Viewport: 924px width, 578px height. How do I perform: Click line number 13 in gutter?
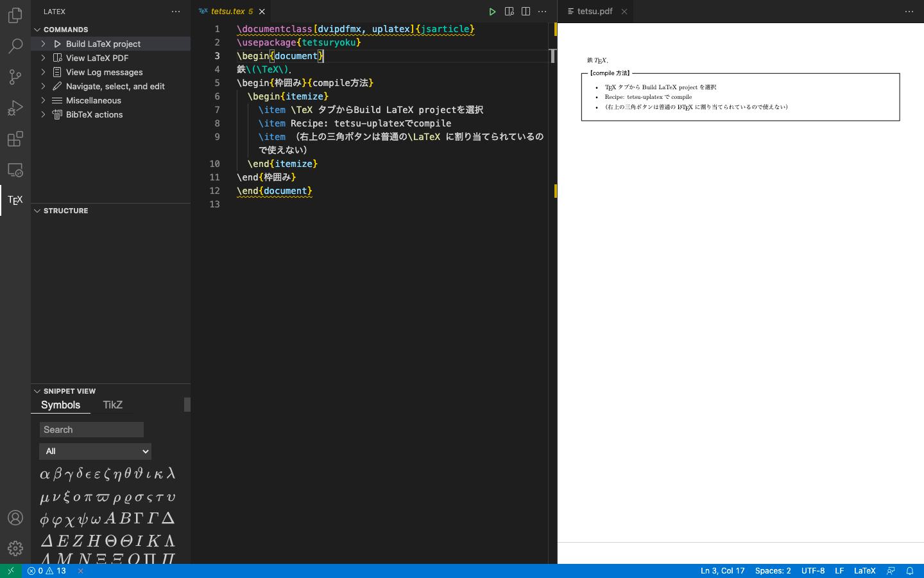pos(214,204)
